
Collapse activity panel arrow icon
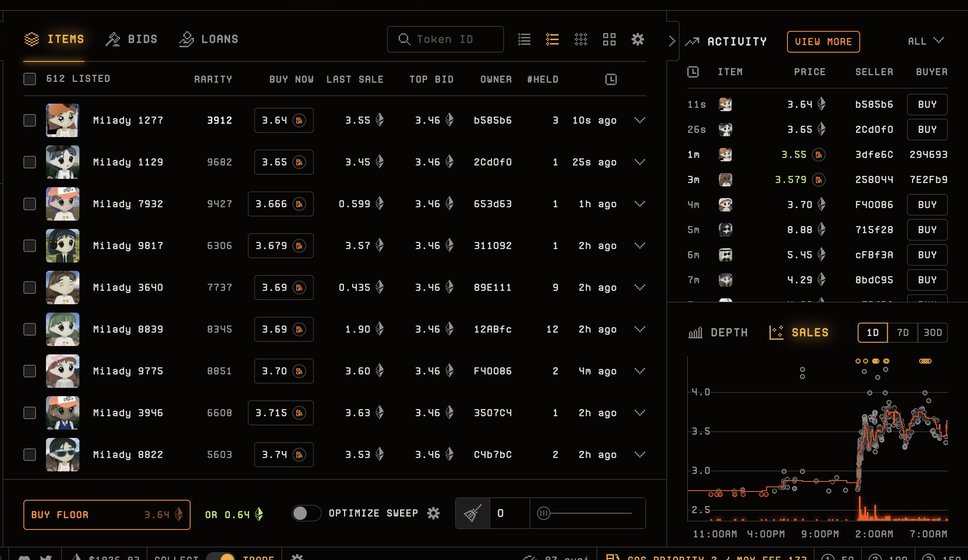click(672, 41)
